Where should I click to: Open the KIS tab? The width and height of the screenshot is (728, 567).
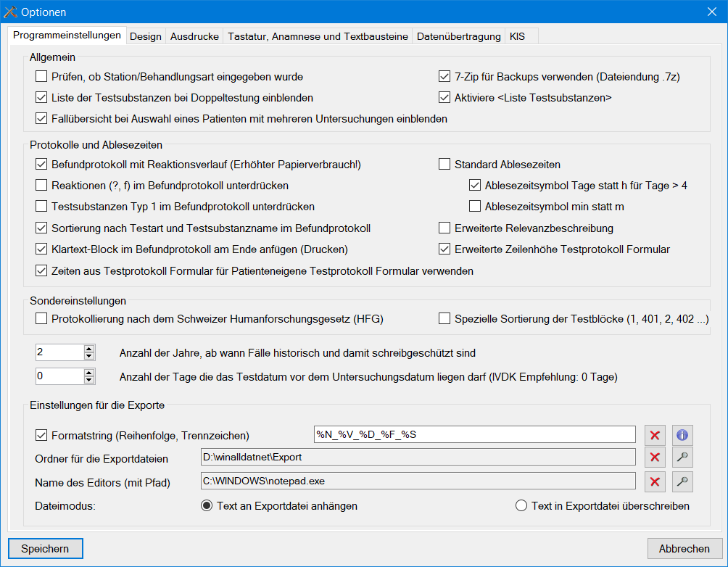click(518, 36)
